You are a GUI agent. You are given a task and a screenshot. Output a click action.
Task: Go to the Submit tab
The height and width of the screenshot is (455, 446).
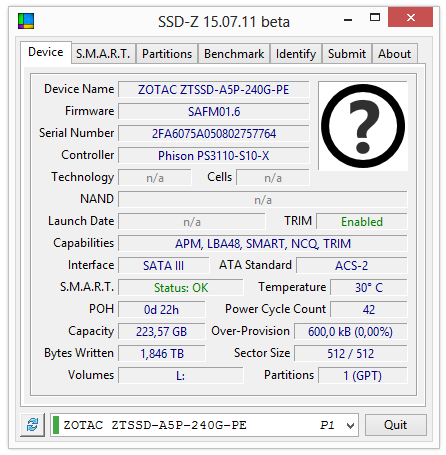tap(347, 54)
